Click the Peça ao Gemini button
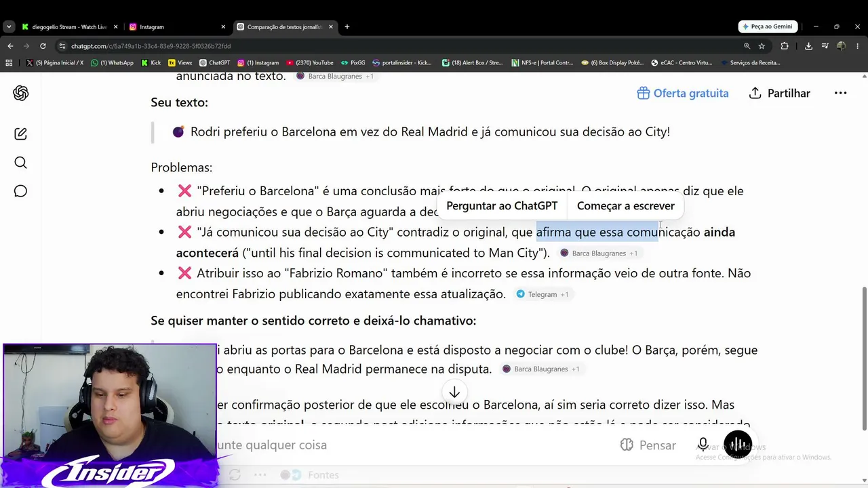Screen dimensions: 868x488 coord(767,27)
